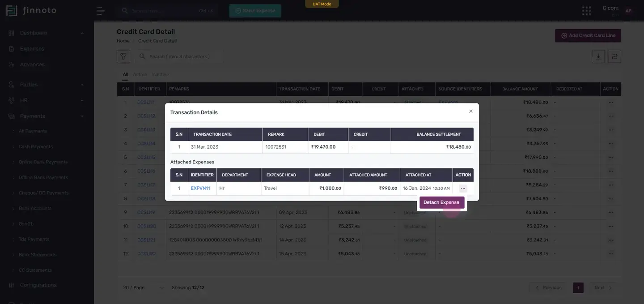Open Cash Payments submenu item
This screenshot has width=644, height=304.
click(36, 147)
